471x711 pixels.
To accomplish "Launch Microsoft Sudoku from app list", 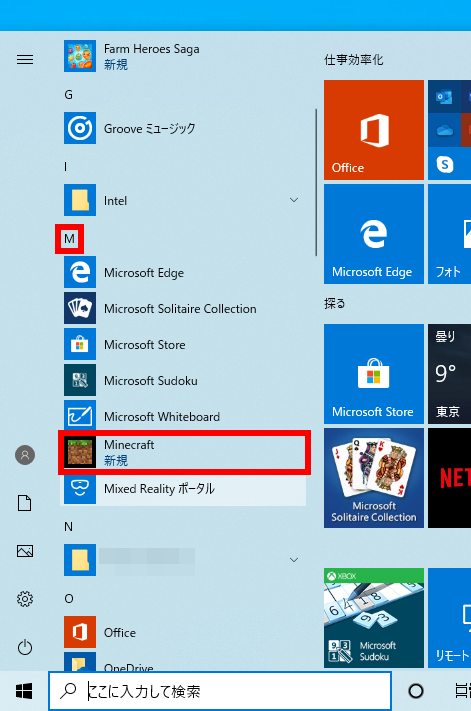I will click(x=183, y=380).
